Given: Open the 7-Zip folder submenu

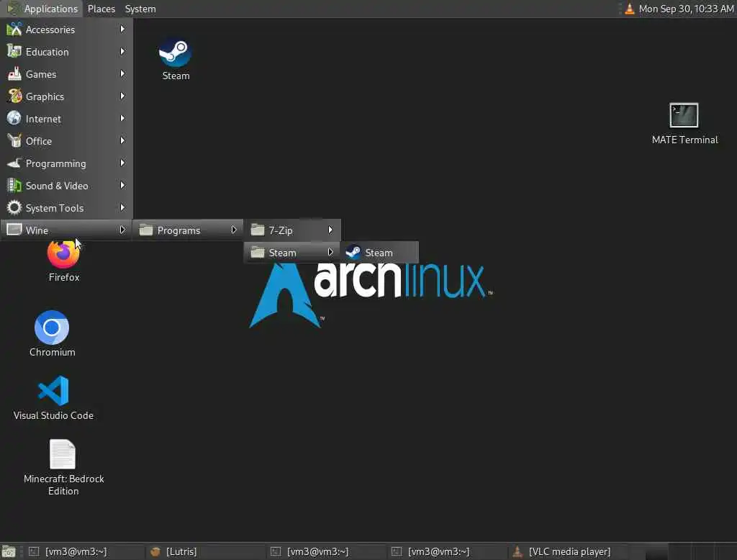Looking at the screenshot, I should [292, 230].
